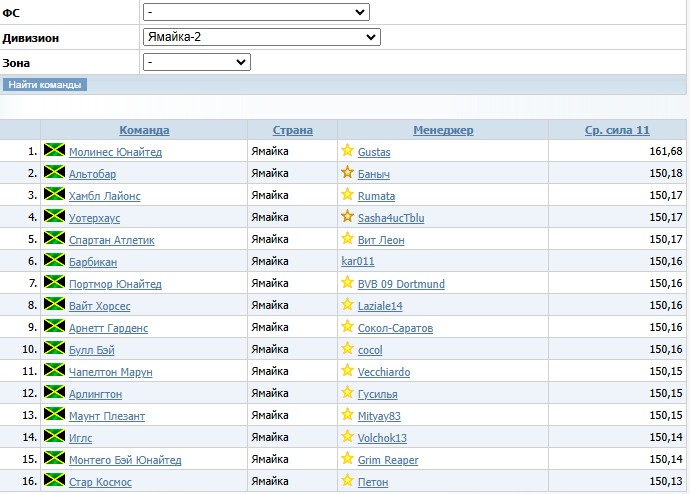Open team Стар Космос
This screenshot has height=494, width=690.
100,482
